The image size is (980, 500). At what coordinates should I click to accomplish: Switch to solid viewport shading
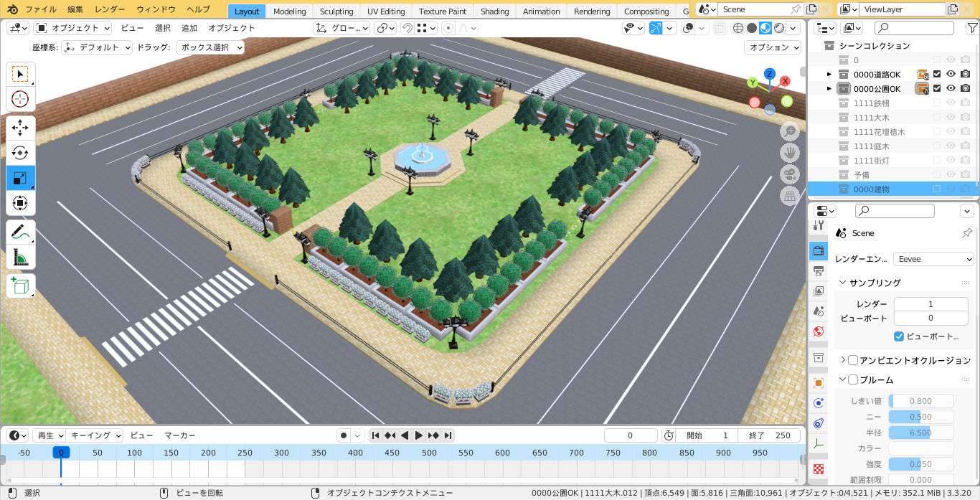752,28
